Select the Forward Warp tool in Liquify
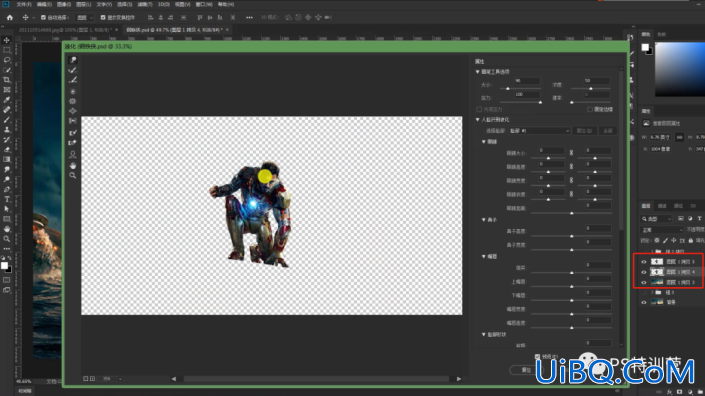This screenshot has width=705, height=396. [x=73, y=60]
